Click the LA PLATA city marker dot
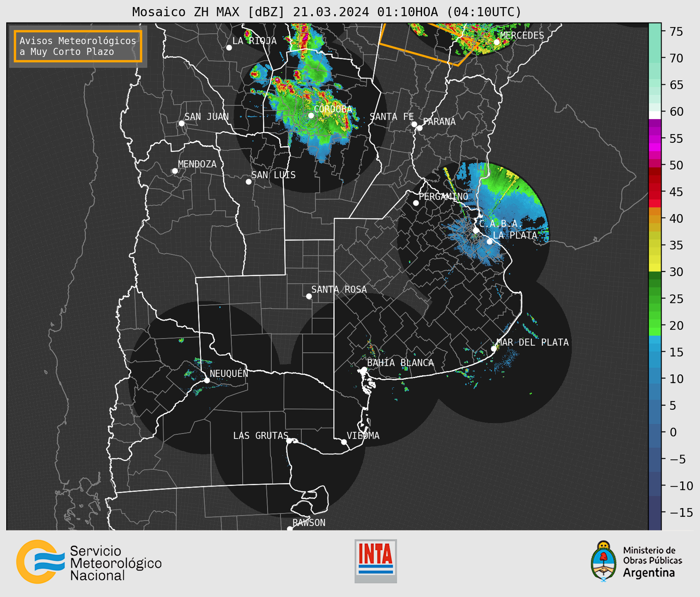Screen dimensions: 700x597 click(490, 242)
